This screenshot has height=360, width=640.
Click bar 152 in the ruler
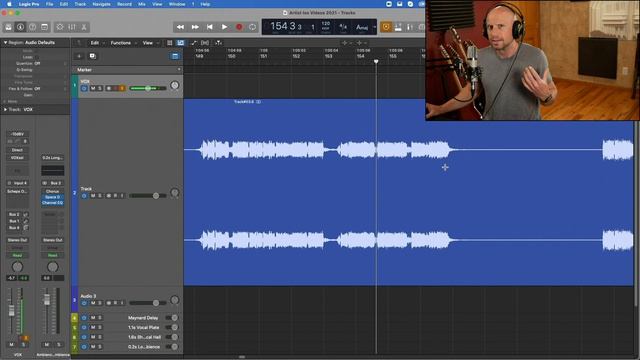click(296, 56)
